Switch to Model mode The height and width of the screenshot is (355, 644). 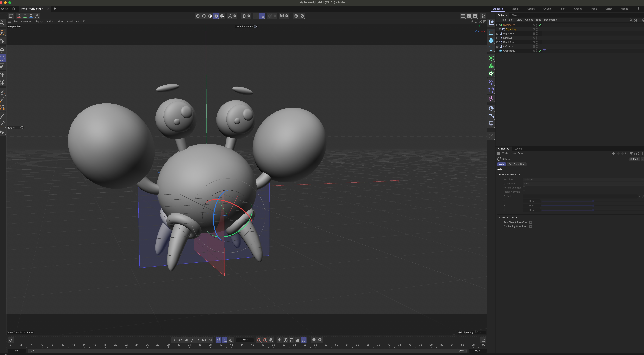pos(216,16)
